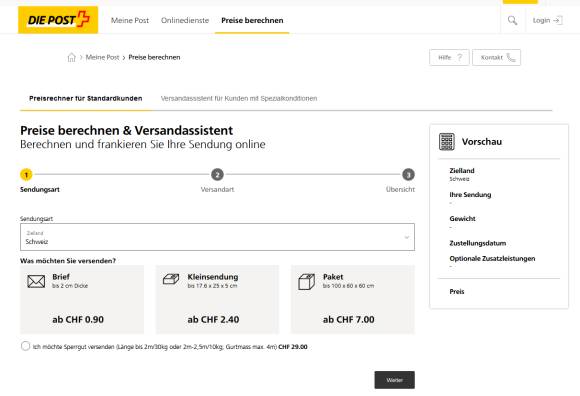Choose the Brief card ab CHF 0.90
Image resolution: width=580 pixels, height=396 pixels.
(82, 299)
